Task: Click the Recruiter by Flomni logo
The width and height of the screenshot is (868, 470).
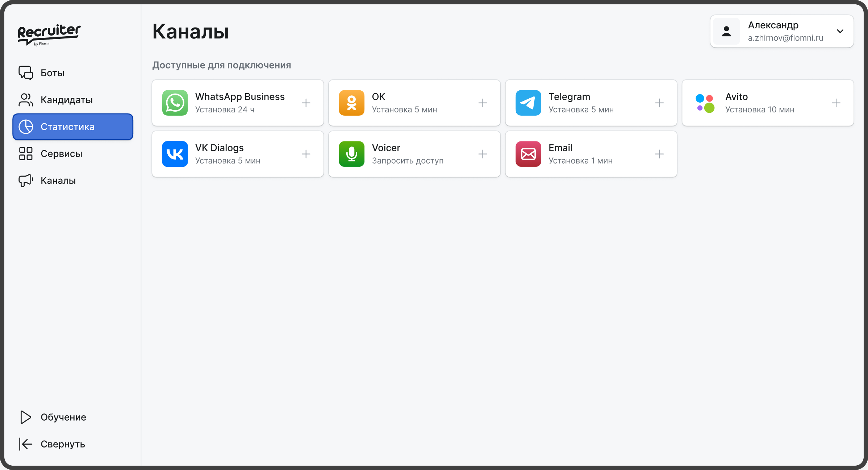Action: tap(49, 35)
